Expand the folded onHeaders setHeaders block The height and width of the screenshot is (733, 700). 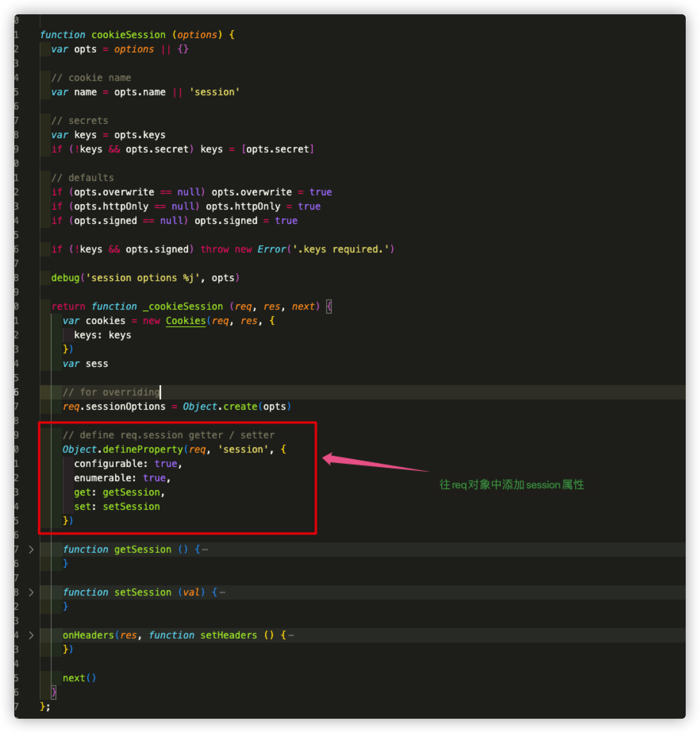point(31,635)
